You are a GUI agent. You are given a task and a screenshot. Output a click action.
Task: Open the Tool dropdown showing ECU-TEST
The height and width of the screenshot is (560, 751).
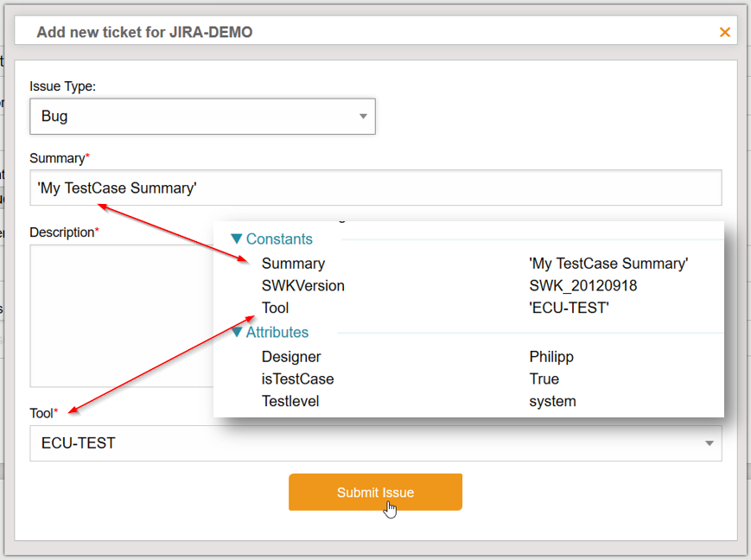pyautogui.click(x=375, y=443)
